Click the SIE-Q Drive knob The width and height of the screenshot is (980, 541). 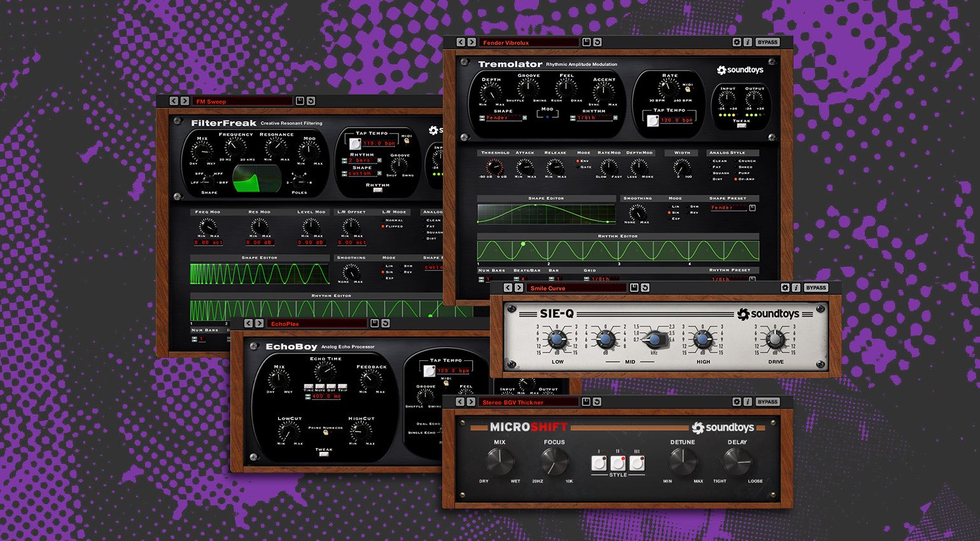(776, 339)
